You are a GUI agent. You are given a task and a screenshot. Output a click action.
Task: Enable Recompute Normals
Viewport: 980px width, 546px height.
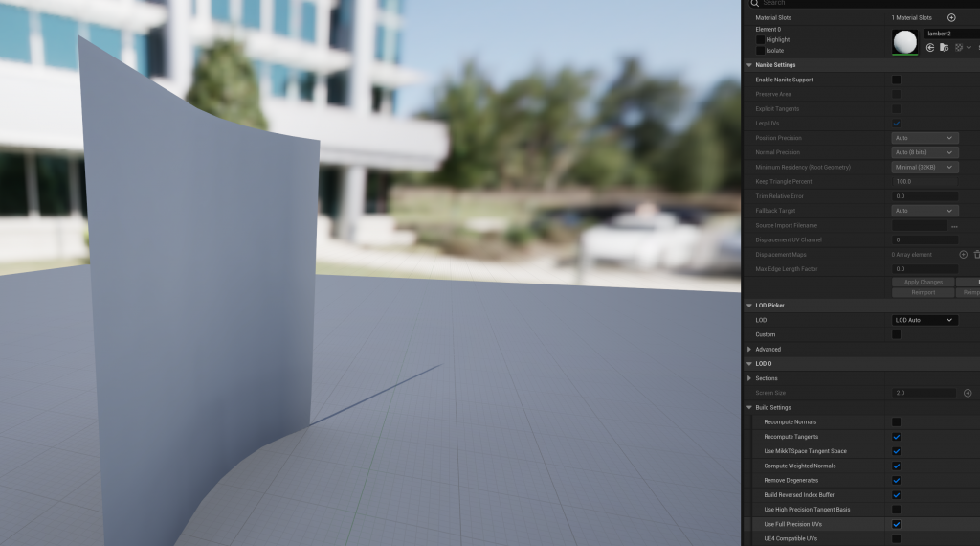[x=896, y=422]
